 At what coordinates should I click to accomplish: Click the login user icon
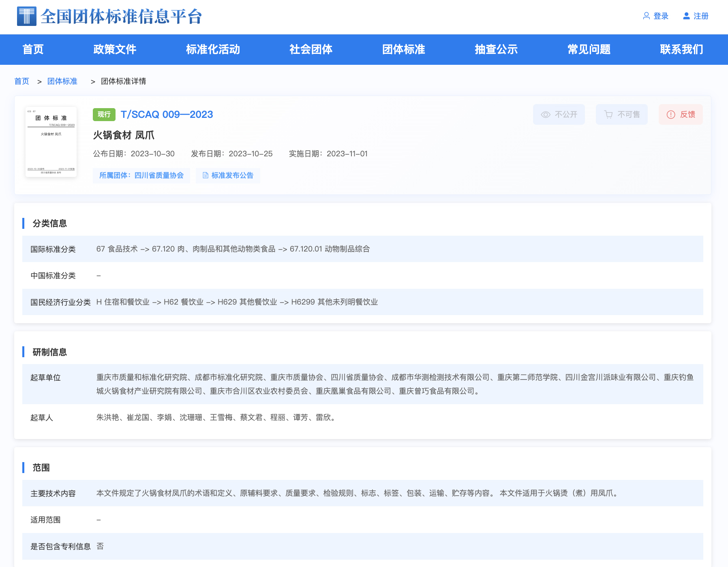pyautogui.click(x=647, y=16)
